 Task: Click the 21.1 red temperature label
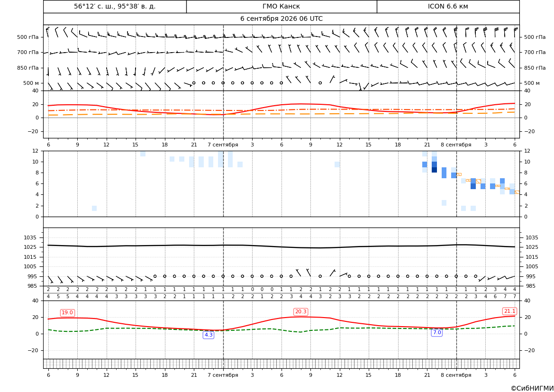pos(509,311)
